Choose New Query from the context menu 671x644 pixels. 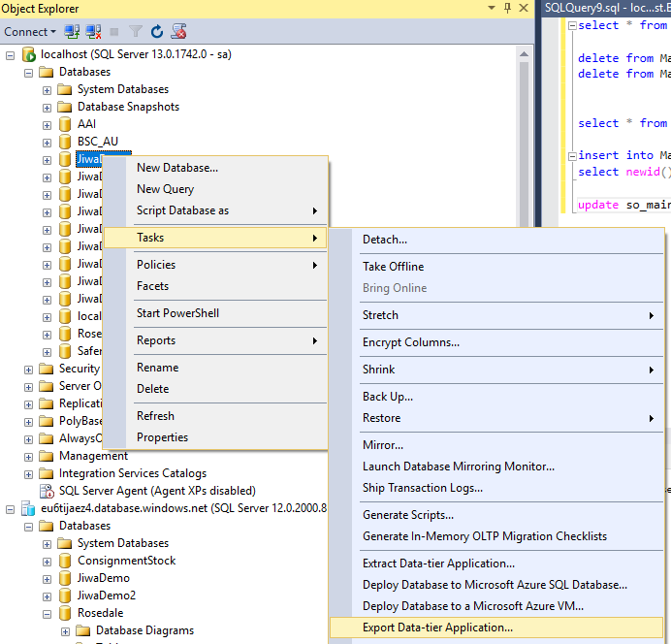pyautogui.click(x=215, y=189)
